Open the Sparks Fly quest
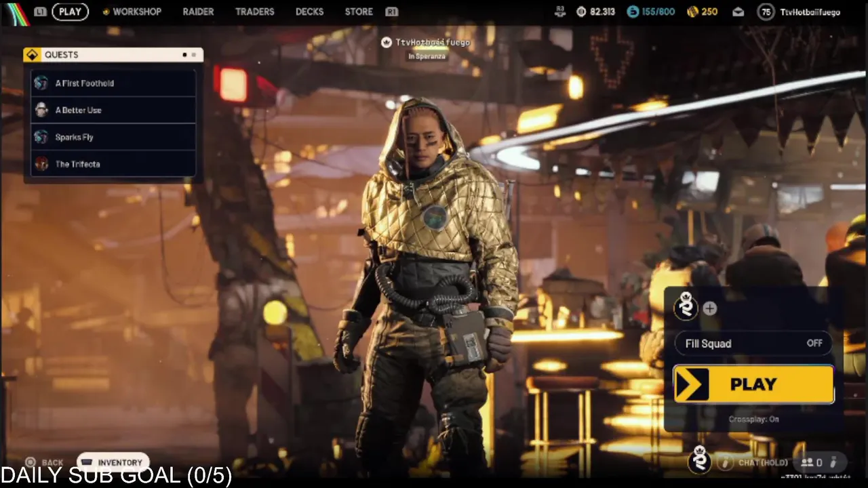Image resolution: width=868 pixels, height=488 pixels. tap(113, 137)
